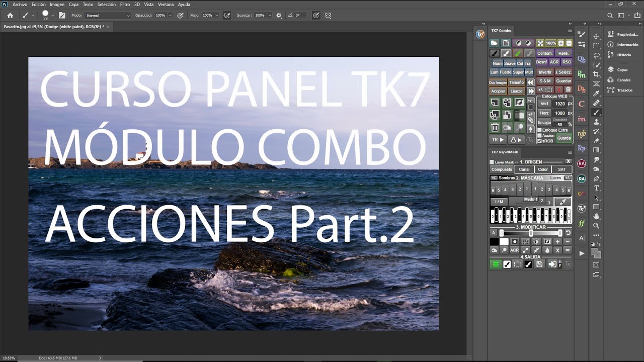The width and height of the screenshot is (644, 362).
Task: Click the trash can icon in TK7 Combo
Action: 495,128
